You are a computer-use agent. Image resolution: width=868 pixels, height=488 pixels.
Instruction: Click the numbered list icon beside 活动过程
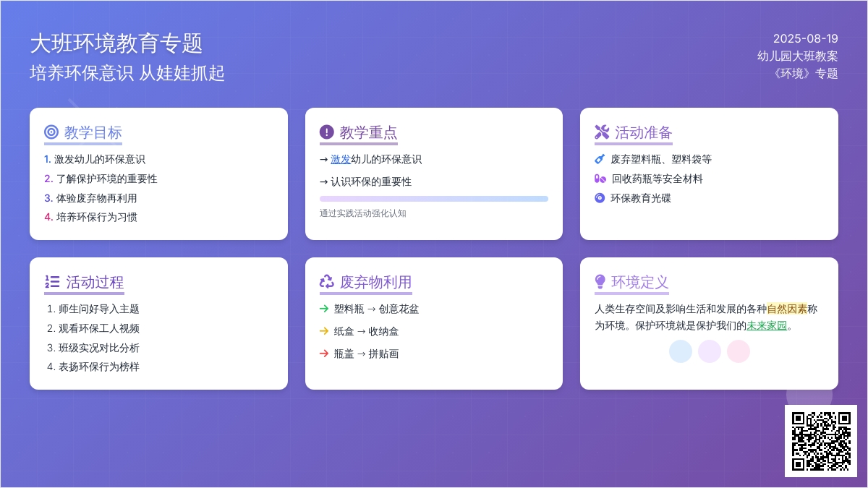[51, 282]
